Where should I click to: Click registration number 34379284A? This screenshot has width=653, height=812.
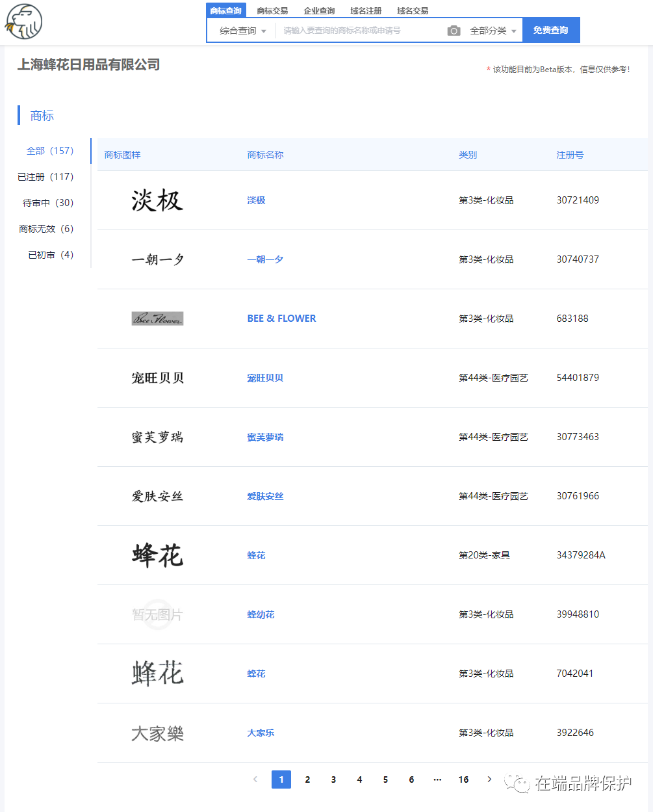coord(581,555)
